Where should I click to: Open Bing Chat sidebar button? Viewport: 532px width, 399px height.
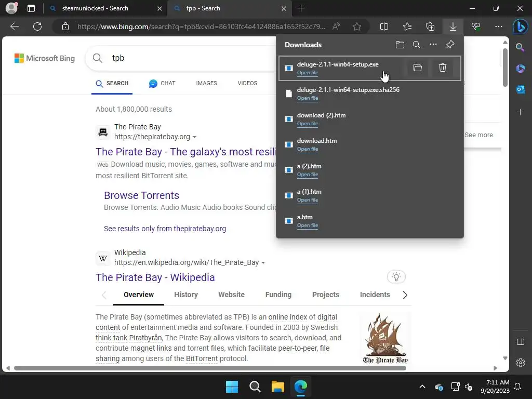coord(520,26)
